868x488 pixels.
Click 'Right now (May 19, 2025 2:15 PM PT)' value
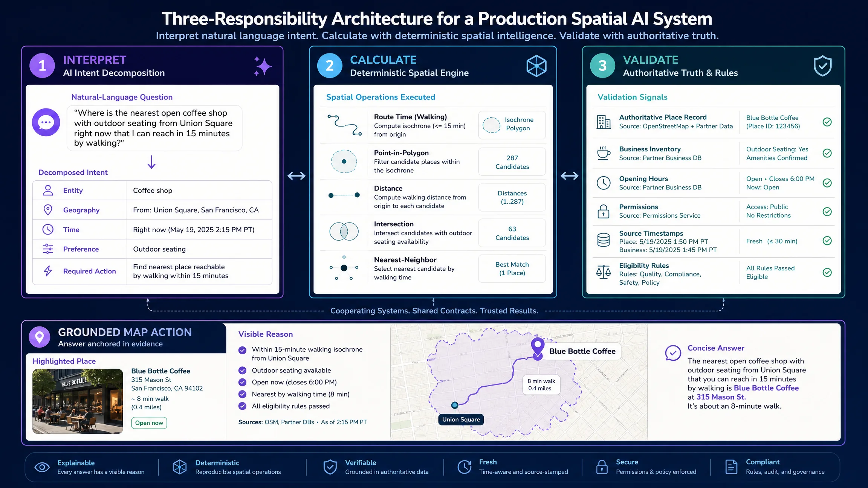194,230
